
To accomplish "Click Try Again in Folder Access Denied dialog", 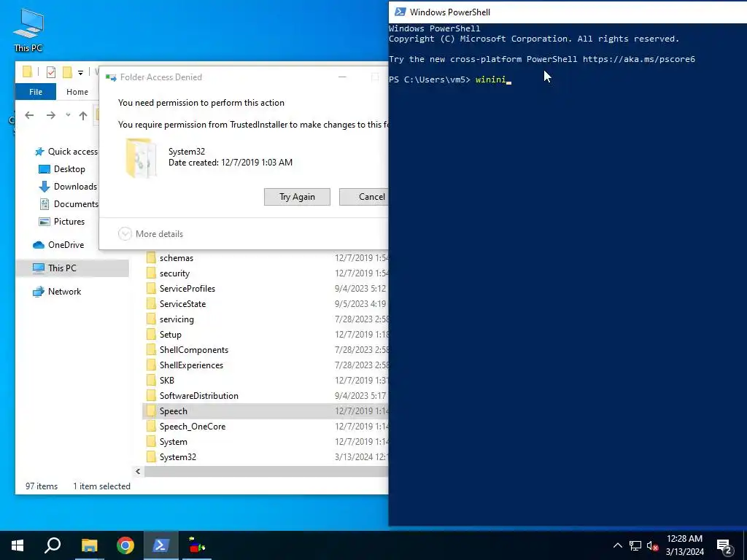I will (x=297, y=197).
